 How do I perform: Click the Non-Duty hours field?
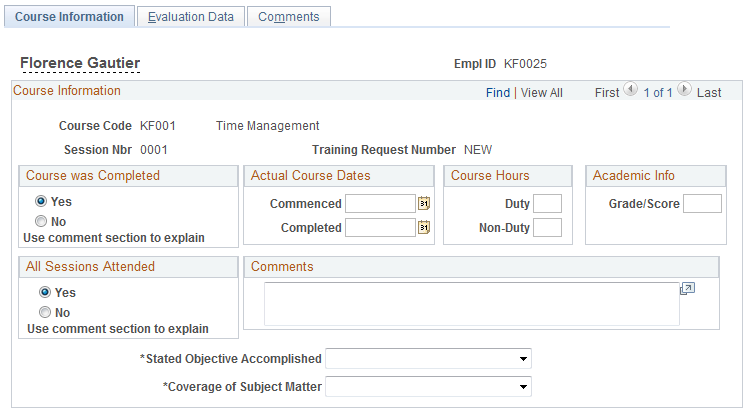click(x=547, y=228)
